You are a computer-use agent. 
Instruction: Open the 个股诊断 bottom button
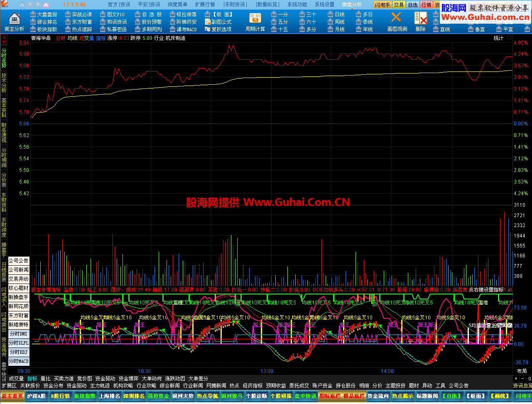click(x=256, y=396)
